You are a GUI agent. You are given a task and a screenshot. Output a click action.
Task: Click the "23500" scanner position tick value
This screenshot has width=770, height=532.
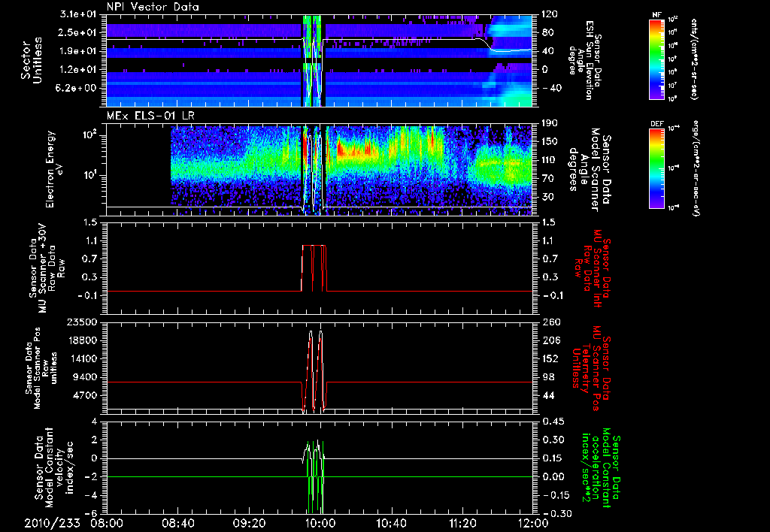click(x=83, y=322)
